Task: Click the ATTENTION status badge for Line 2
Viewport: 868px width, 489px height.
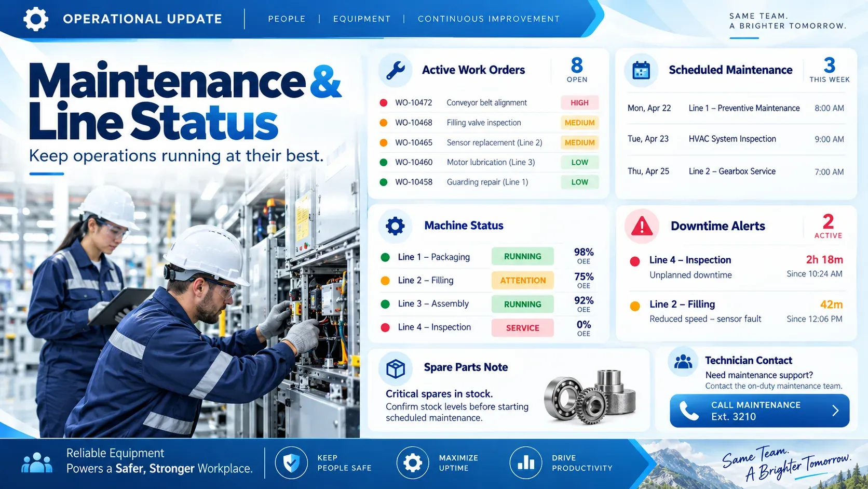Action: [523, 281]
